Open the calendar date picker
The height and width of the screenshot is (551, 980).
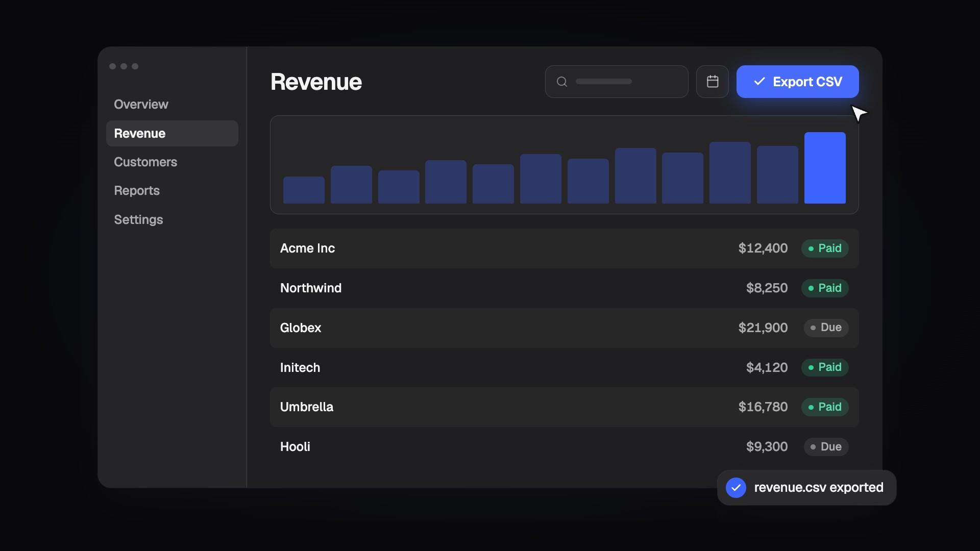click(712, 82)
